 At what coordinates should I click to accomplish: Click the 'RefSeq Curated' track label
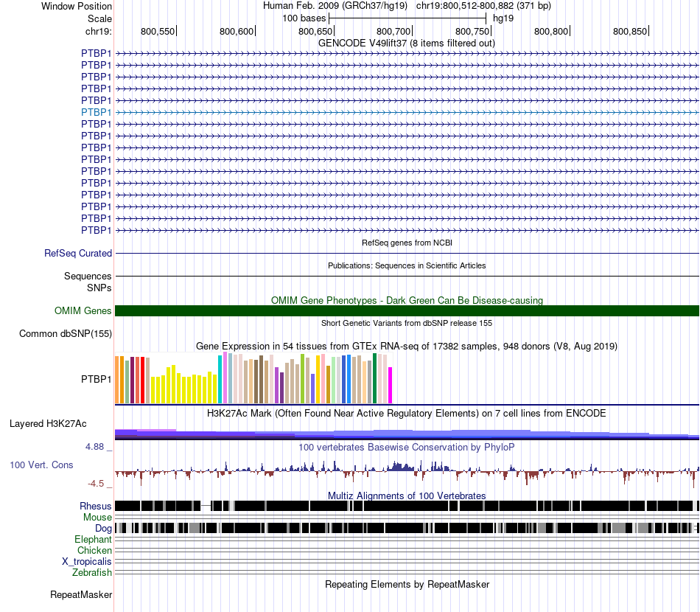[x=77, y=254]
